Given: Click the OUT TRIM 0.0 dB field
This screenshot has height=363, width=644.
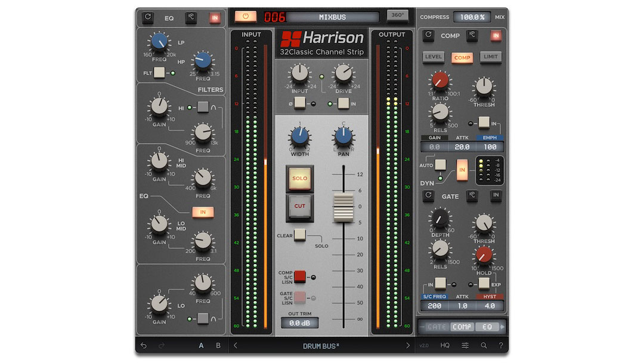Looking at the screenshot, I should pyautogui.click(x=300, y=323).
